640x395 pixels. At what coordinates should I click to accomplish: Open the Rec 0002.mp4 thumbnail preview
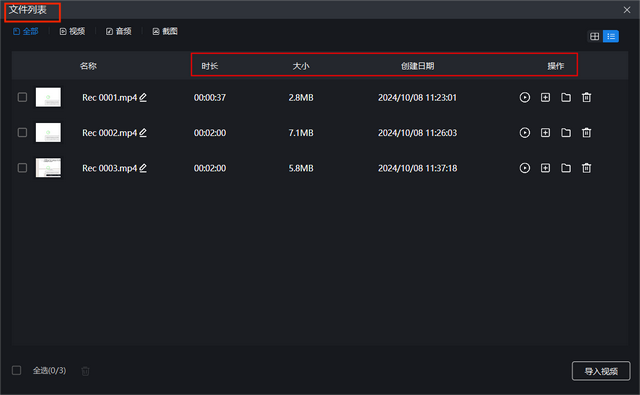tap(48, 133)
